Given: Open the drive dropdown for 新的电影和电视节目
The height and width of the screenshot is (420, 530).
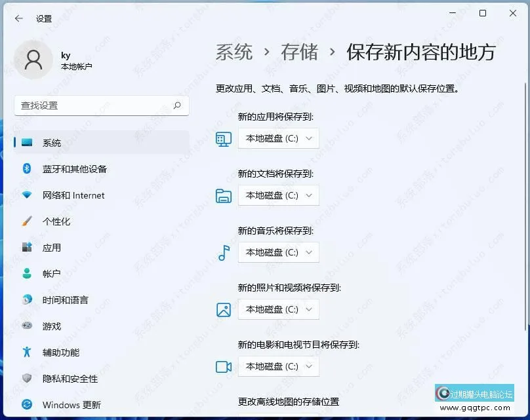Looking at the screenshot, I should tap(278, 366).
